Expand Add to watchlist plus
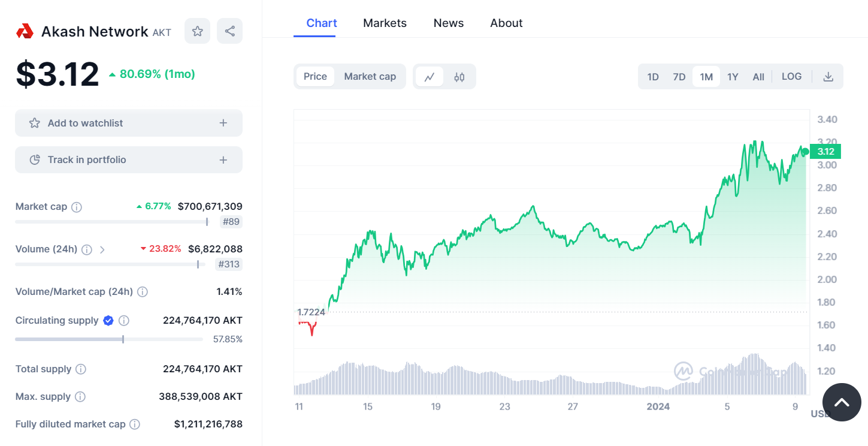 point(223,123)
